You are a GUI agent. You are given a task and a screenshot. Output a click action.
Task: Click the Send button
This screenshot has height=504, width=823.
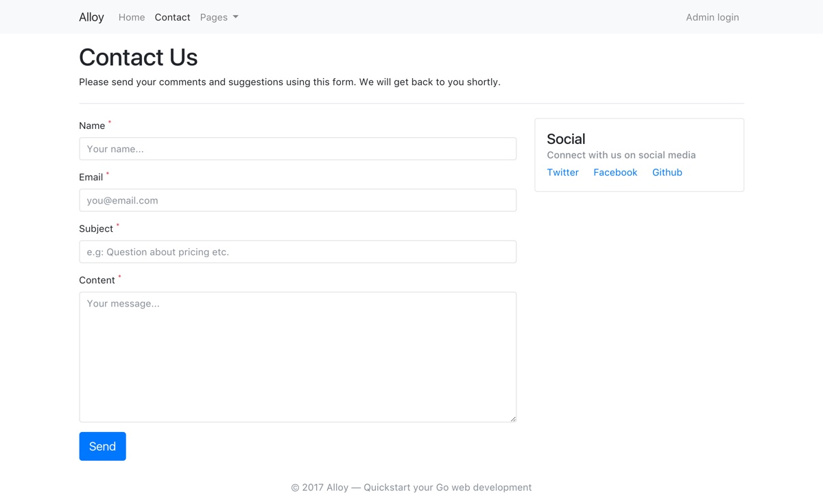[x=102, y=446]
